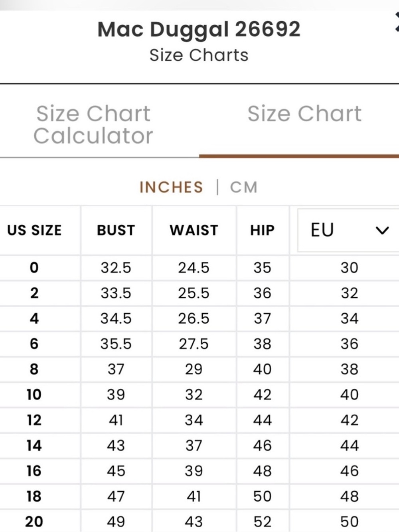
Task: Click the HIP column header
Action: [262, 230]
